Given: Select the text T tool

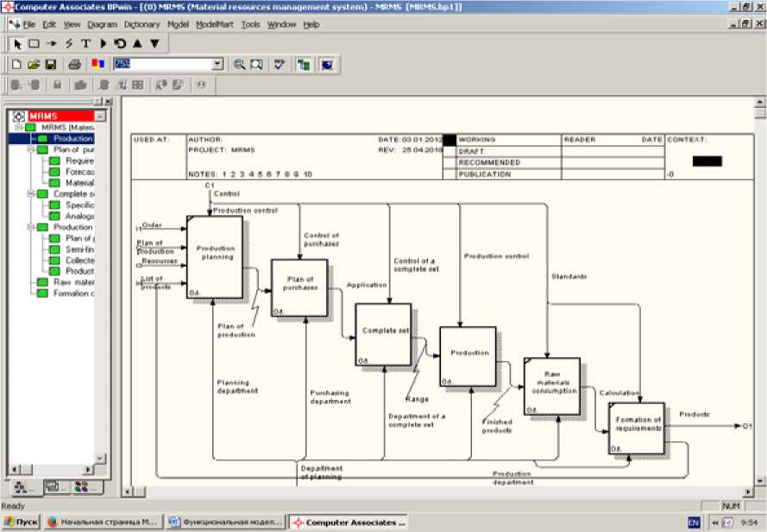Looking at the screenshot, I should [x=85, y=43].
